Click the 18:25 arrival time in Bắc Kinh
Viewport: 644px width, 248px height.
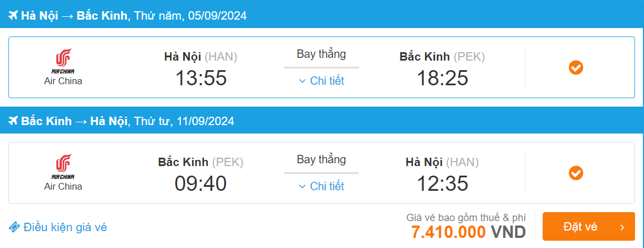(442, 78)
